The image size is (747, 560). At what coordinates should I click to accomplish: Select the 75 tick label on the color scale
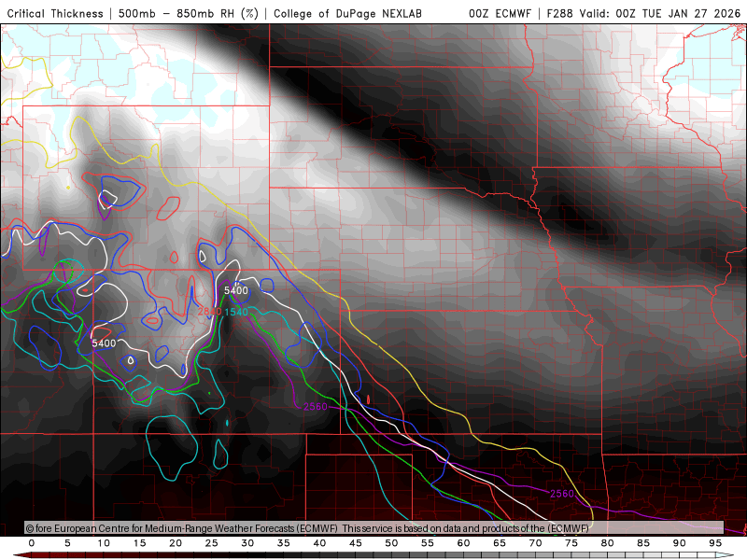571,543
